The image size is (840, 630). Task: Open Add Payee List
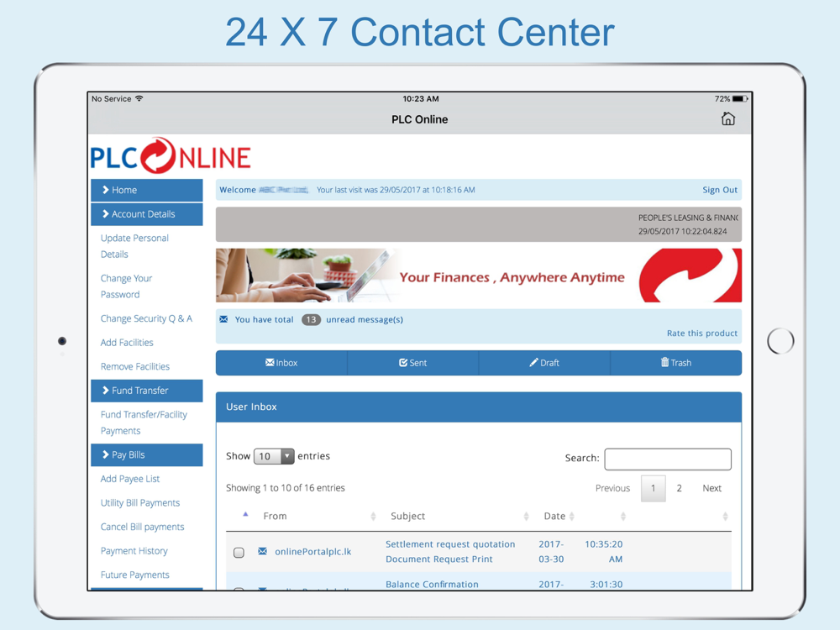coord(130,479)
